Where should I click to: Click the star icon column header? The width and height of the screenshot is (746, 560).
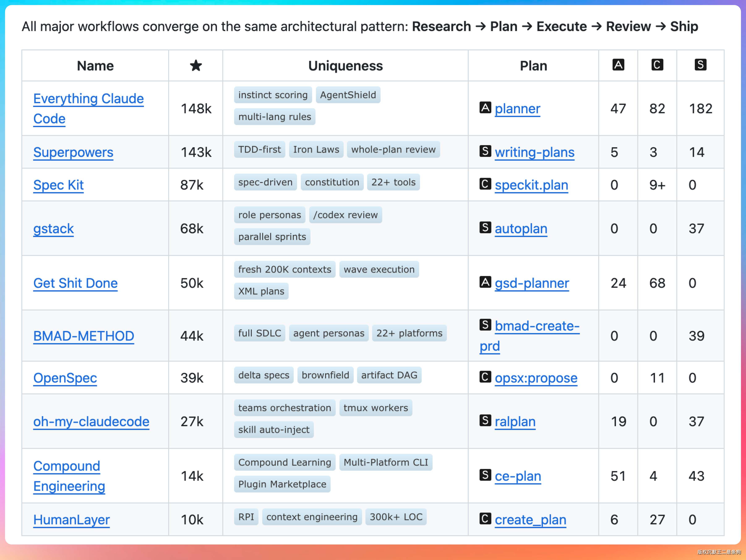coord(196,65)
